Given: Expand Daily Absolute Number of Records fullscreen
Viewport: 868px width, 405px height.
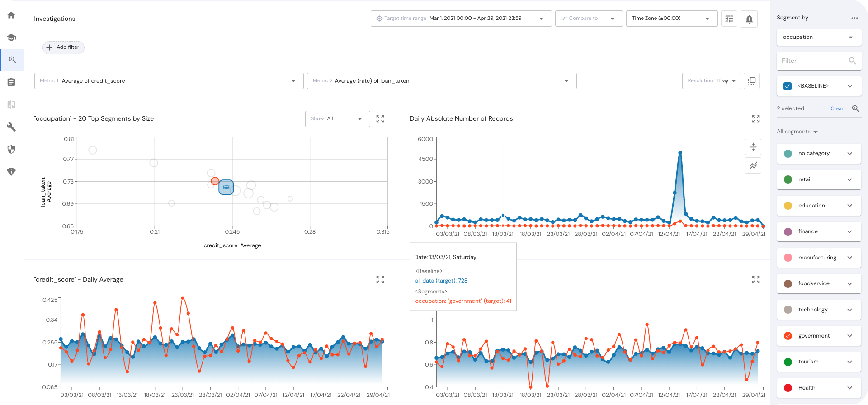Looking at the screenshot, I should coord(756,119).
